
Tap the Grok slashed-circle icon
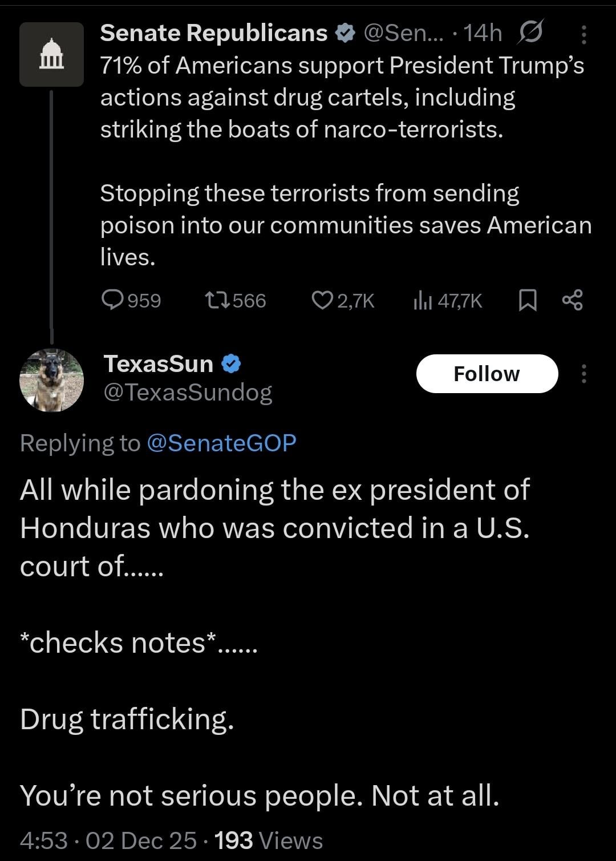pyautogui.click(x=530, y=32)
